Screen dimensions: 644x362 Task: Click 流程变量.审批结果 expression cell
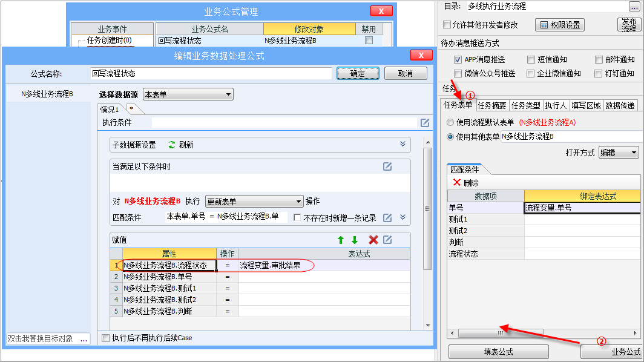324,265
